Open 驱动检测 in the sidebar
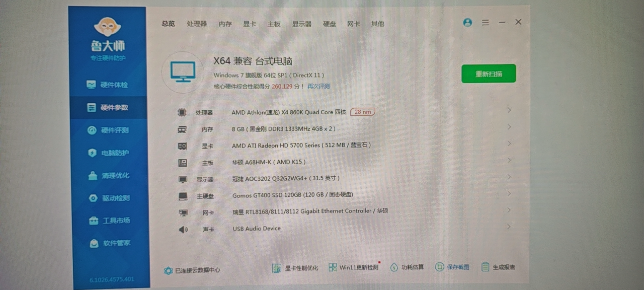Image resolution: width=644 pixels, height=290 pixels. pos(93,198)
